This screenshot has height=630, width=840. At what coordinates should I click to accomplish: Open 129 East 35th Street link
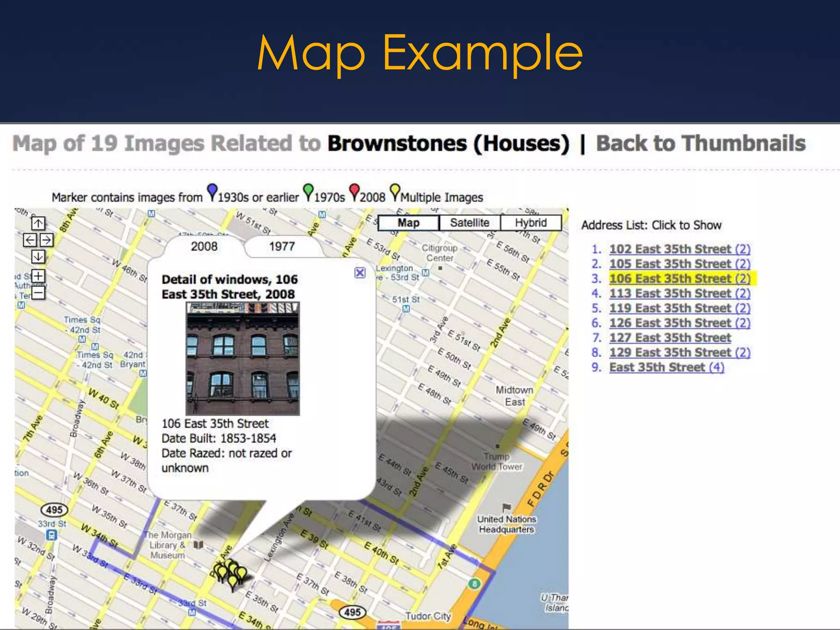[680, 352]
